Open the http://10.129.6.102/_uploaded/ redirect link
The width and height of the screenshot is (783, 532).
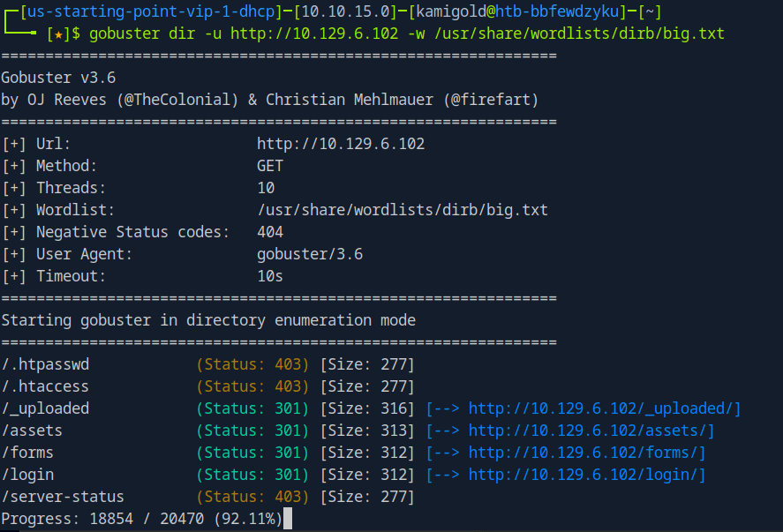[604, 408]
